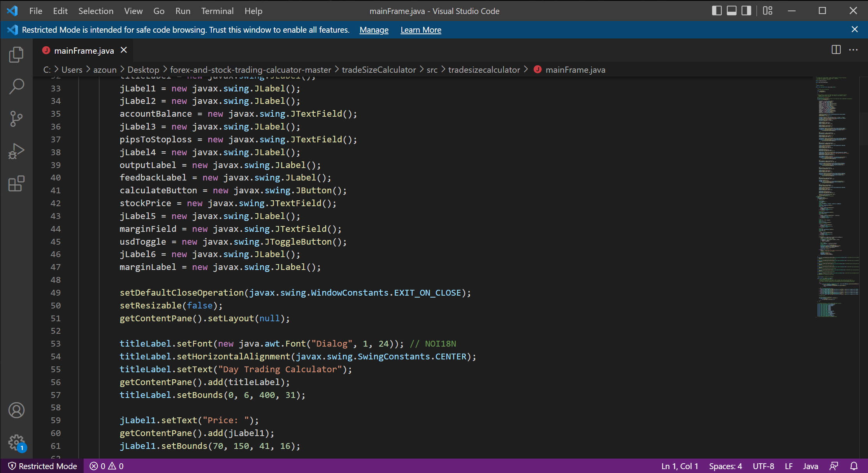
Task: Click the Manage link in the banner
Action: tap(374, 30)
